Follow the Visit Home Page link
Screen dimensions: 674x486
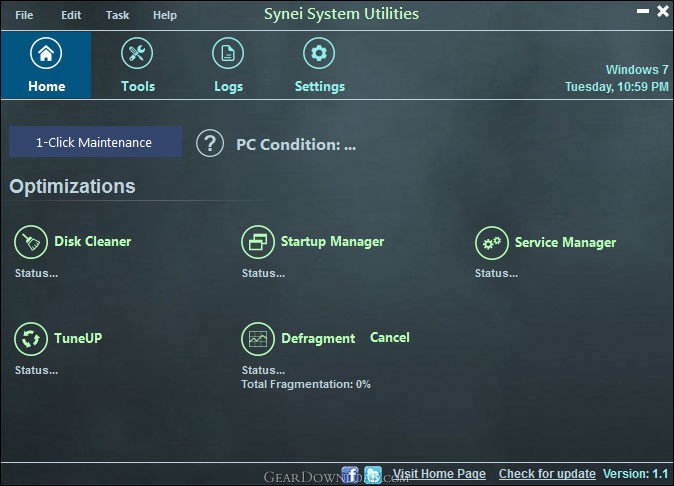click(439, 474)
